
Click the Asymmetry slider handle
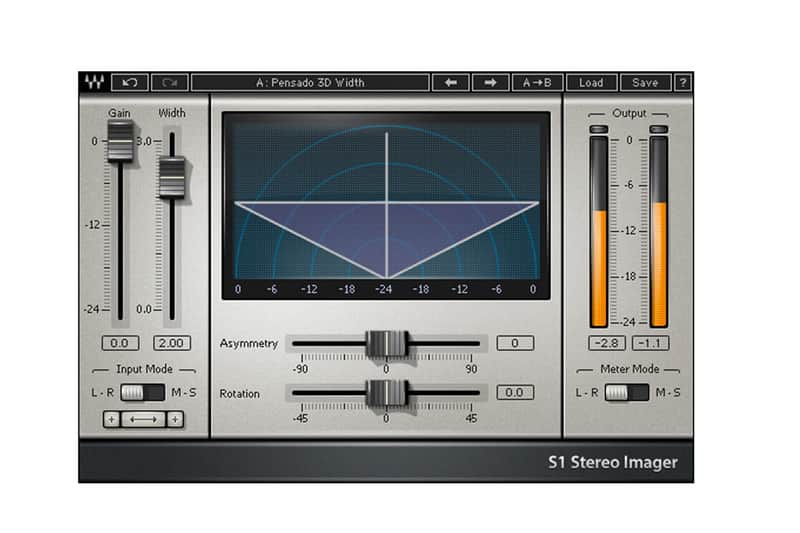pos(387,344)
